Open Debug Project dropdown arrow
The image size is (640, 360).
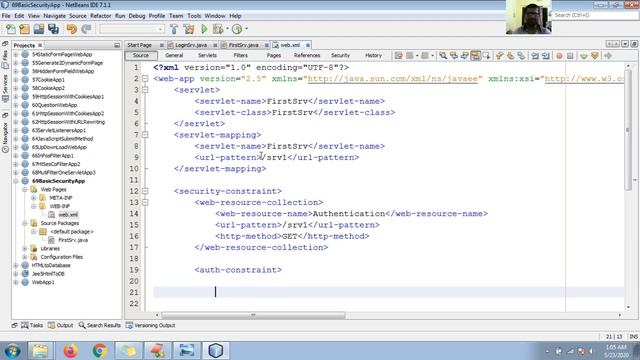click(227, 29)
